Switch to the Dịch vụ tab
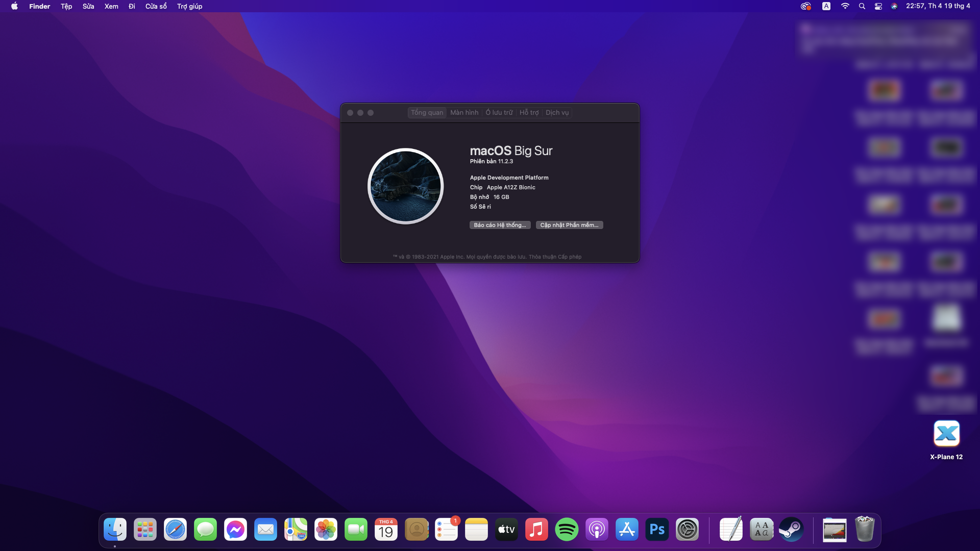 pyautogui.click(x=557, y=112)
